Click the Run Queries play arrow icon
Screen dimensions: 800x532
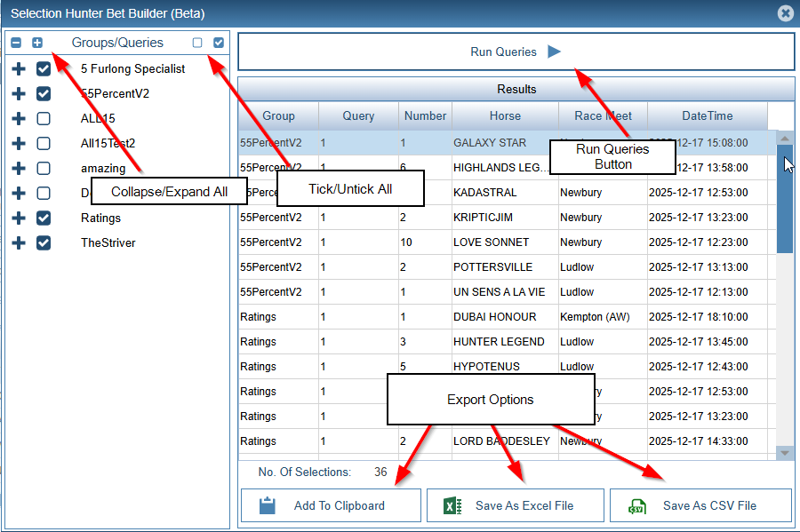(554, 52)
